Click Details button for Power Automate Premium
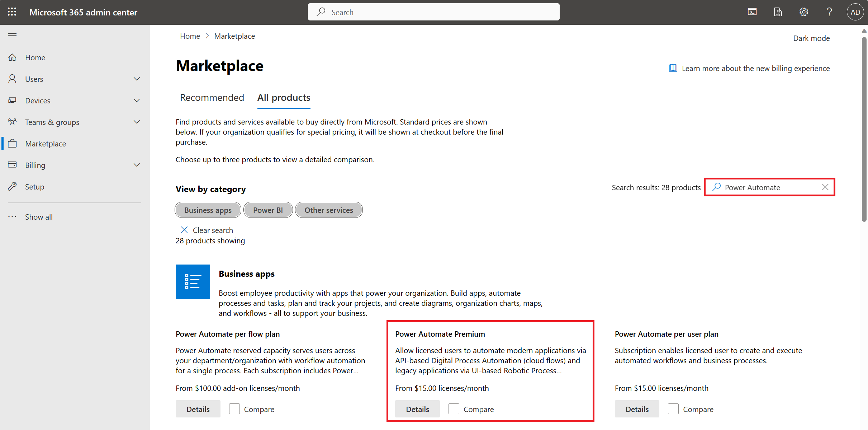 point(417,409)
